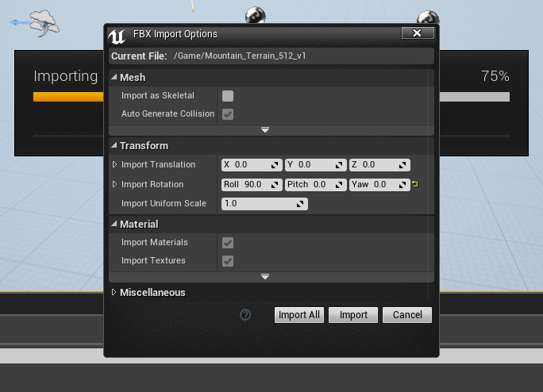Expand the Miscellaneous section
The image size is (543, 392).
[114, 292]
